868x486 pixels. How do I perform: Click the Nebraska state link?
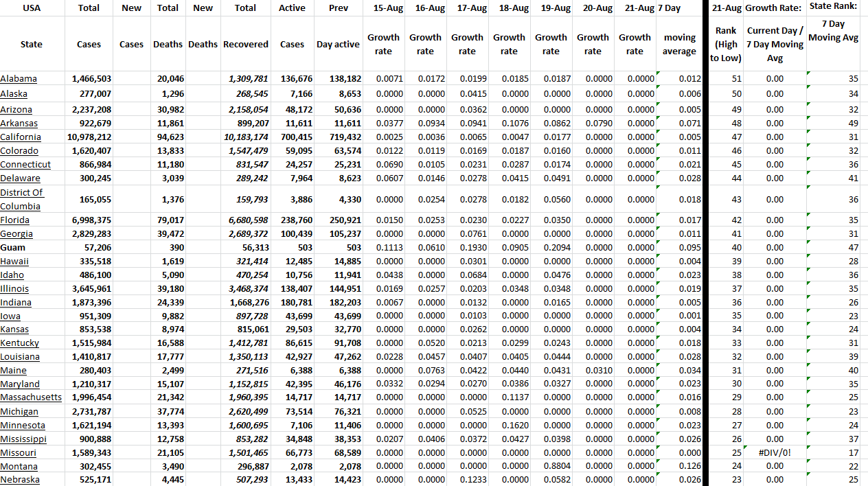point(20,480)
